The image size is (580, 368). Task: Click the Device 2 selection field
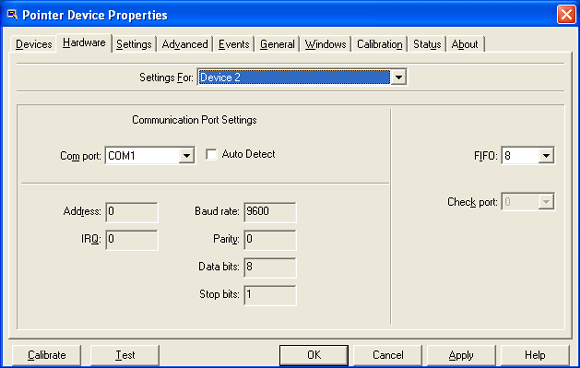[294, 77]
